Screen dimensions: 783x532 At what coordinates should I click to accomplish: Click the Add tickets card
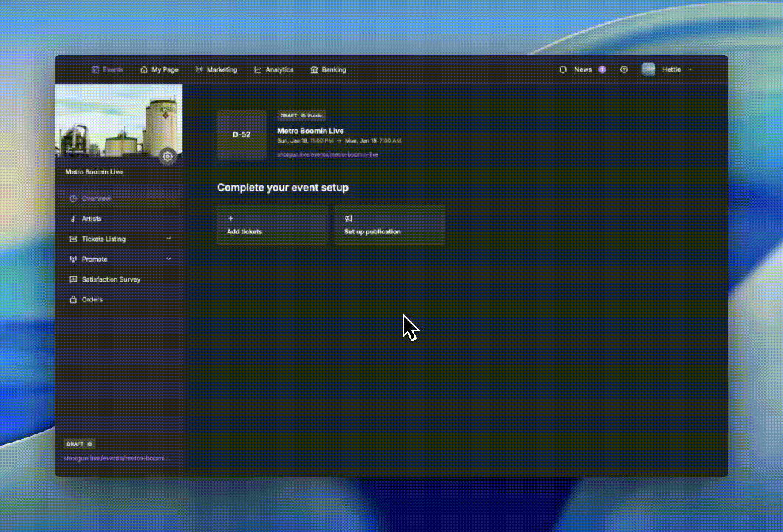pos(272,225)
